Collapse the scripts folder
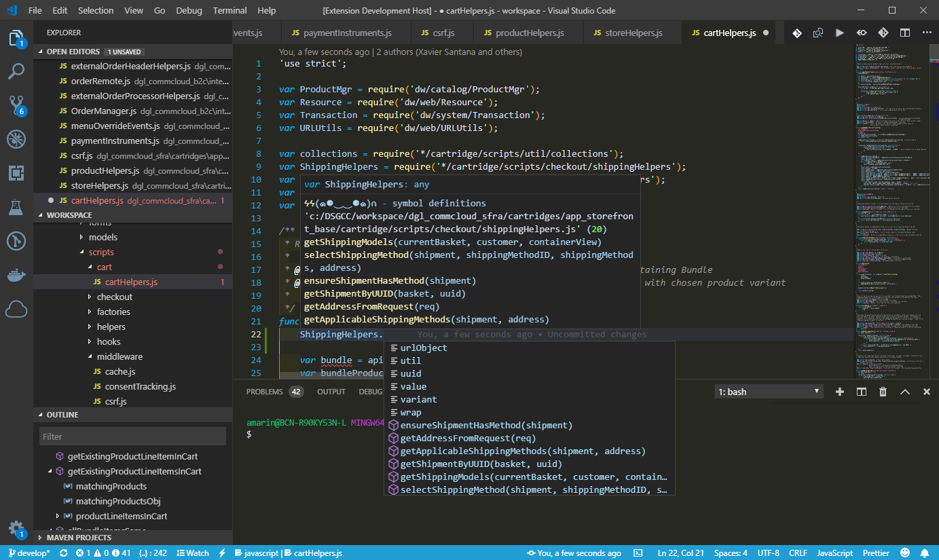The image size is (939, 560). point(101,252)
